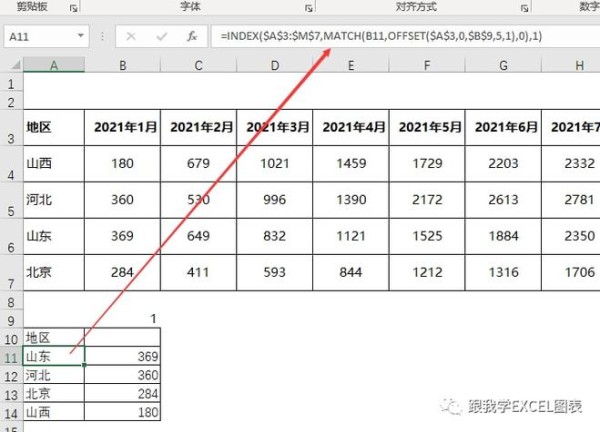
Task: Click the Enter checkmark icon in formula bar
Action: pyautogui.click(x=160, y=36)
